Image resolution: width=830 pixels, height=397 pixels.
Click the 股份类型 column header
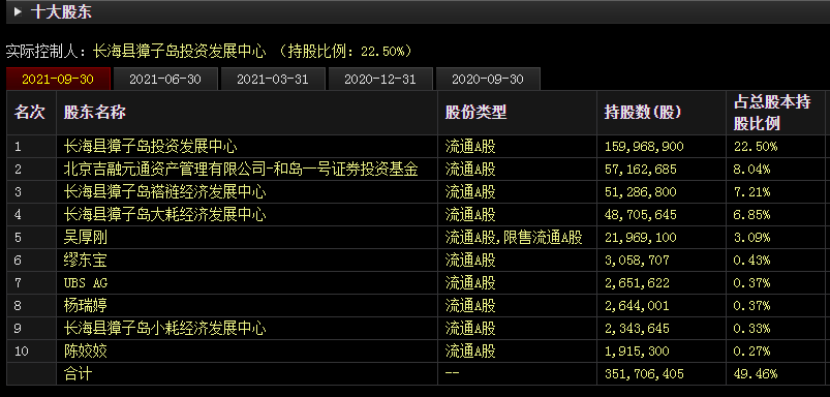(476, 112)
